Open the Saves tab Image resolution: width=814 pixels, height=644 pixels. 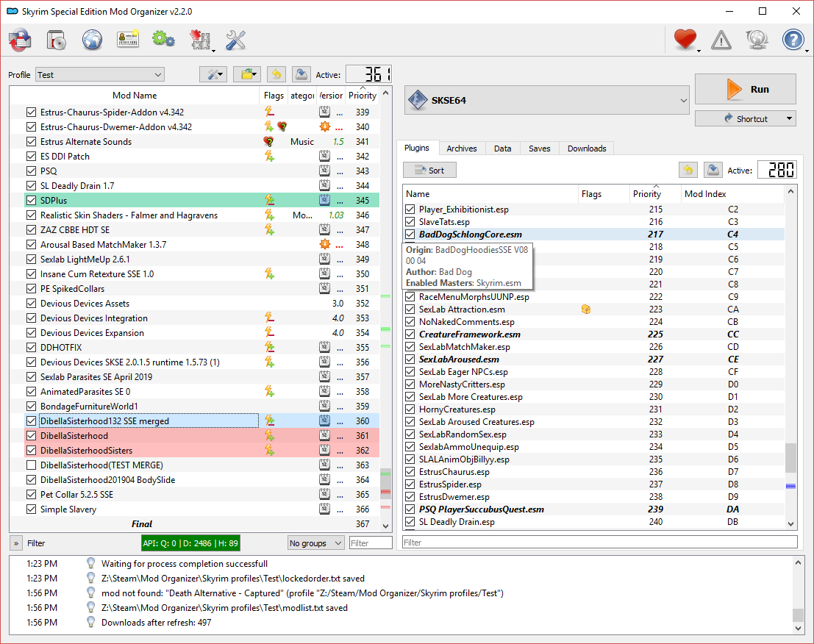540,149
